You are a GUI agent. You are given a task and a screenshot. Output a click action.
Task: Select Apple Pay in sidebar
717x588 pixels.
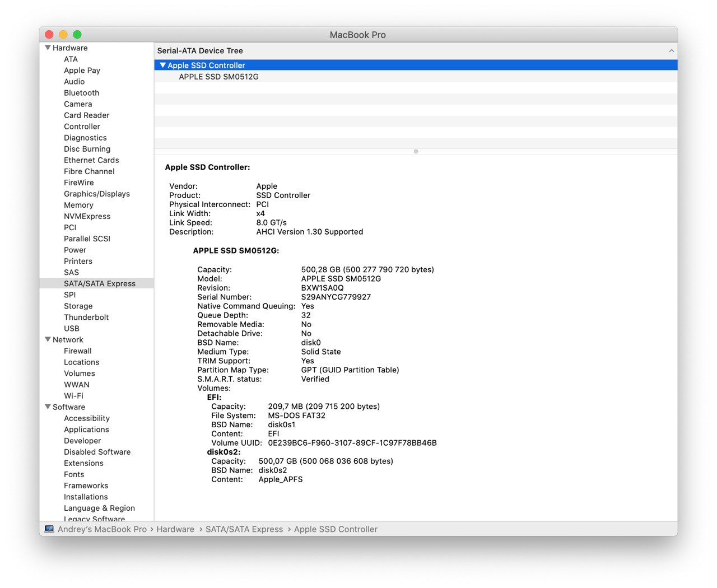(82, 71)
